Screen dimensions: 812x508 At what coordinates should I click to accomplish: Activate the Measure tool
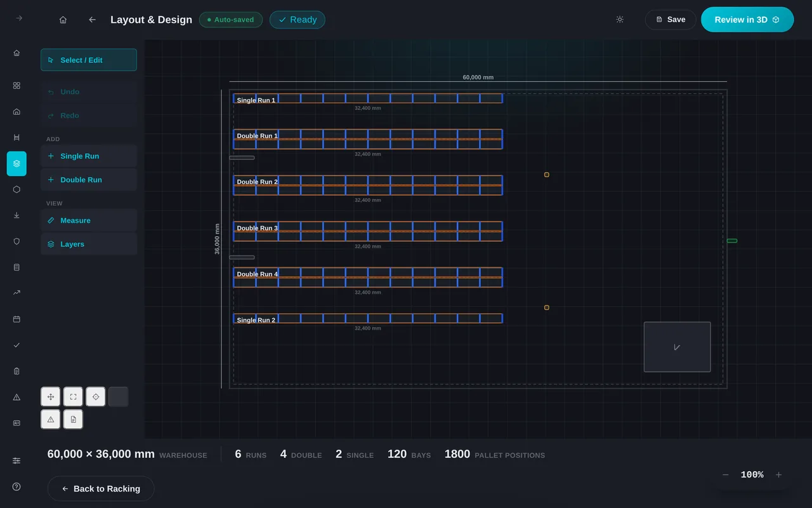pyautogui.click(x=89, y=220)
